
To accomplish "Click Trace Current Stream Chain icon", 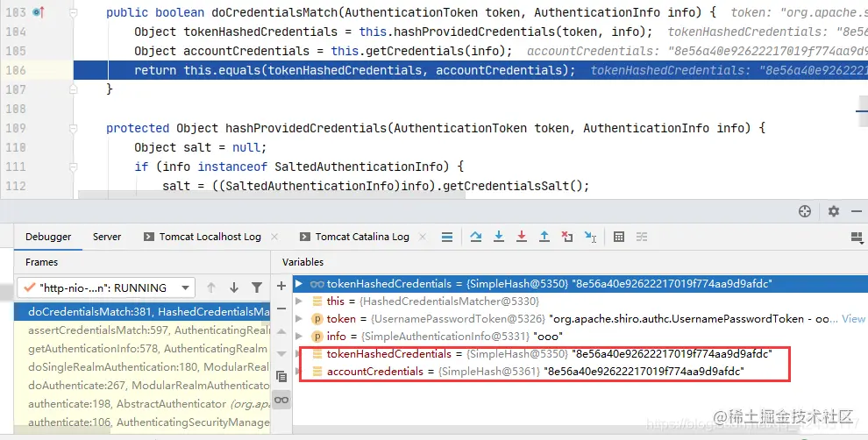I will [x=642, y=237].
